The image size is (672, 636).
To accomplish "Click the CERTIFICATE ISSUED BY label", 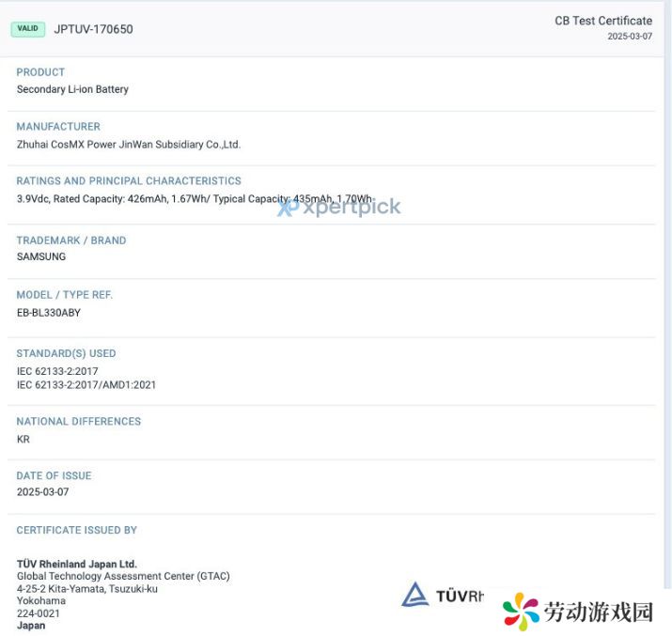I will (77, 530).
